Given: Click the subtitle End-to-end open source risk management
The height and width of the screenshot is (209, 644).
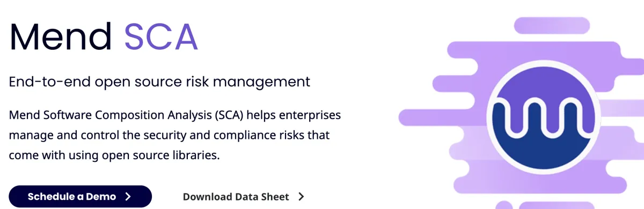Looking at the screenshot, I should 160,82.
